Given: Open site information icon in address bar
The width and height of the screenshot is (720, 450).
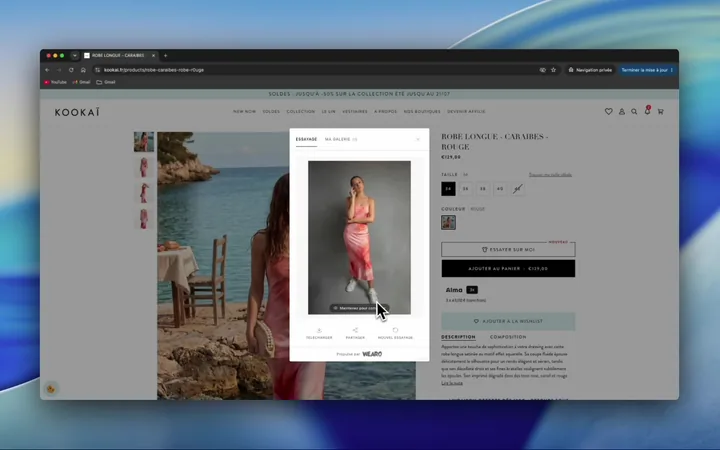Looking at the screenshot, I should (97, 70).
